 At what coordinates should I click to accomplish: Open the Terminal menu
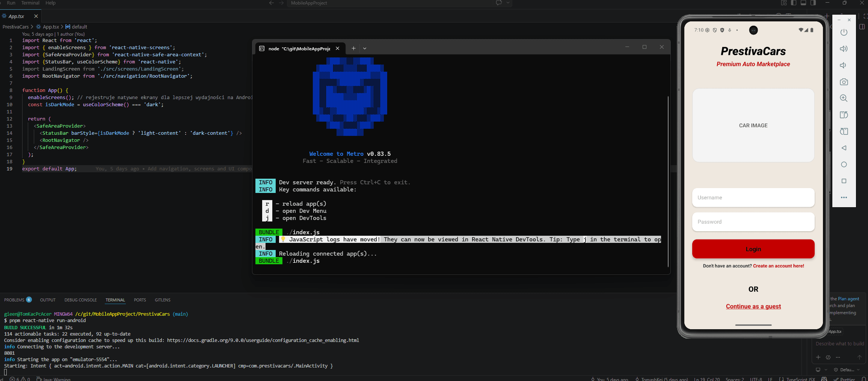coord(30,3)
